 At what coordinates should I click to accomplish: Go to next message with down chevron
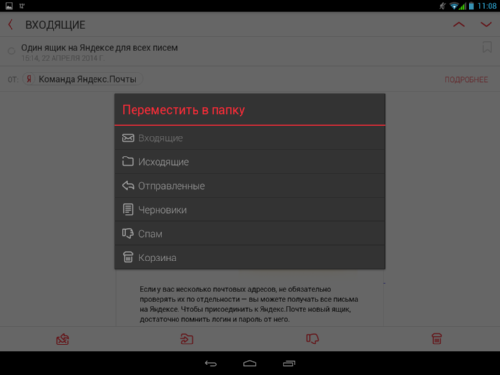point(486,24)
